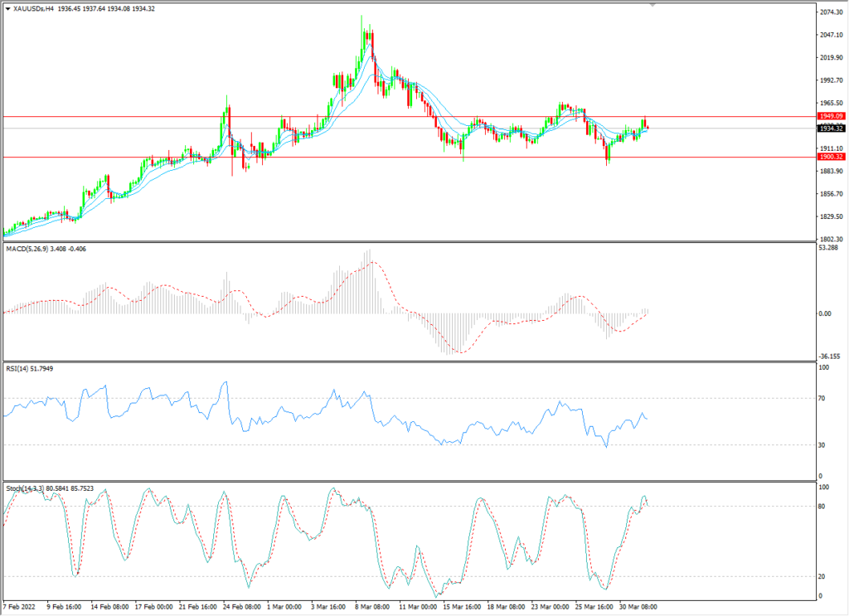
Task: Click the 0.00 value on MACD scale
Action: (x=825, y=313)
